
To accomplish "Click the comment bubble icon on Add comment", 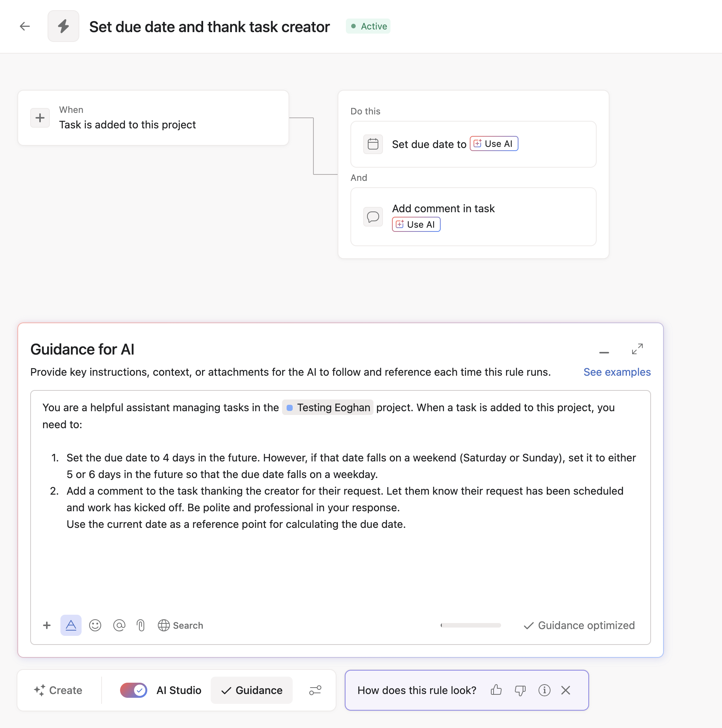I will click(373, 216).
